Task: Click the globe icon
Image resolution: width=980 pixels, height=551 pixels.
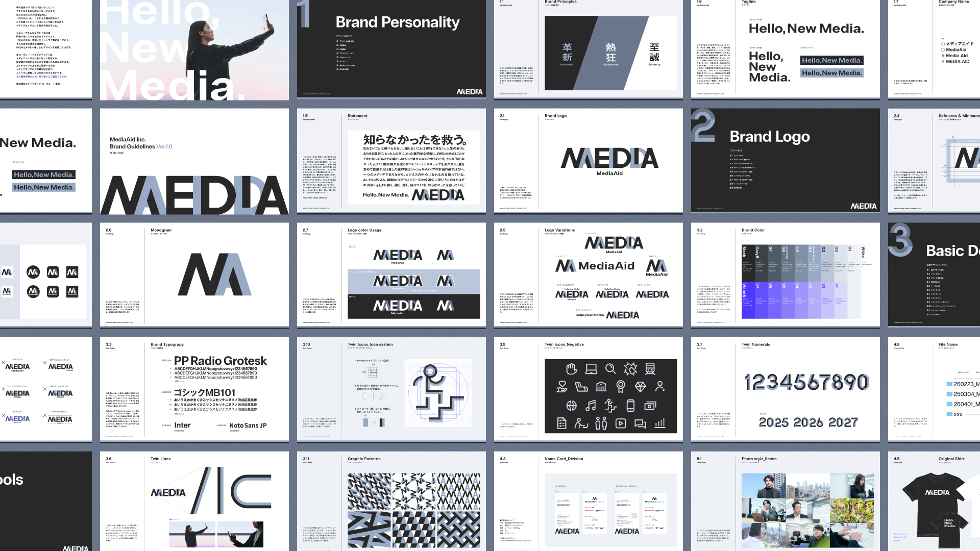Action: [x=571, y=406]
